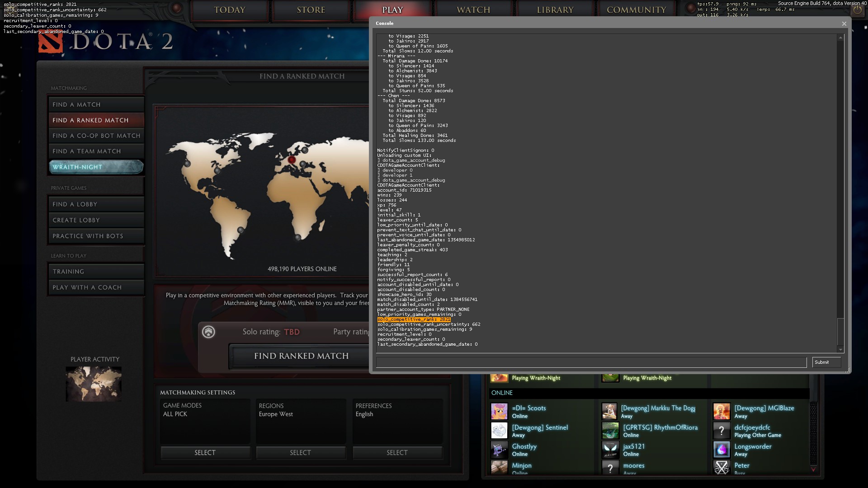Click Longsworder's flame avatar icon
This screenshot has height=488, width=868.
click(x=722, y=450)
